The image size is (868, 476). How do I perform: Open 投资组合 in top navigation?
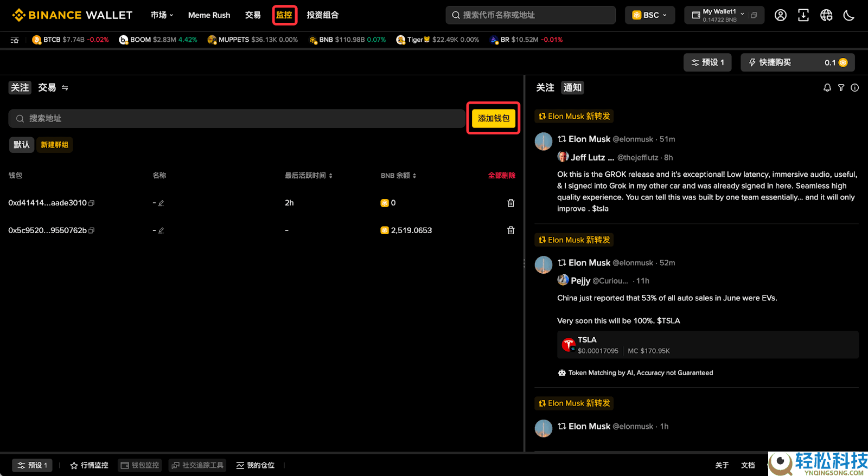click(323, 15)
